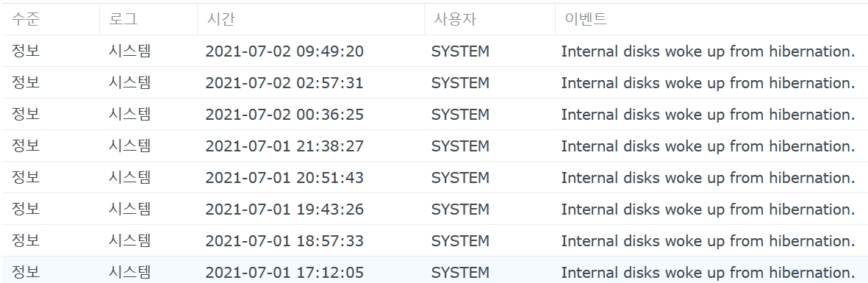Sort by the 수준 column header
This screenshot has width=868, height=283.
[x=51, y=19]
